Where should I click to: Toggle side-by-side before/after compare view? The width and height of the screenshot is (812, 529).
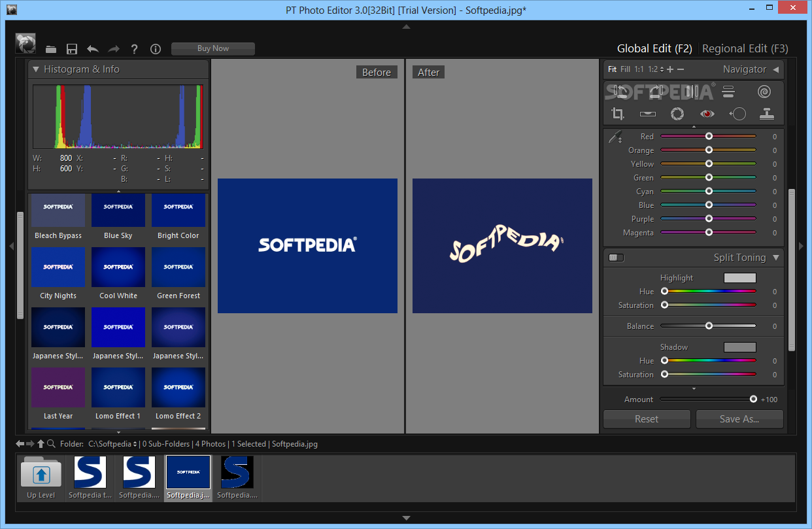[x=692, y=92]
